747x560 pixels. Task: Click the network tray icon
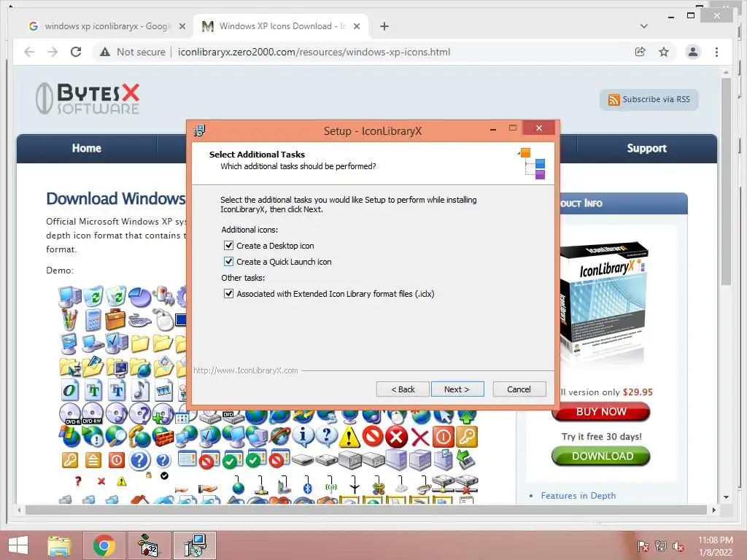(x=661, y=546)
